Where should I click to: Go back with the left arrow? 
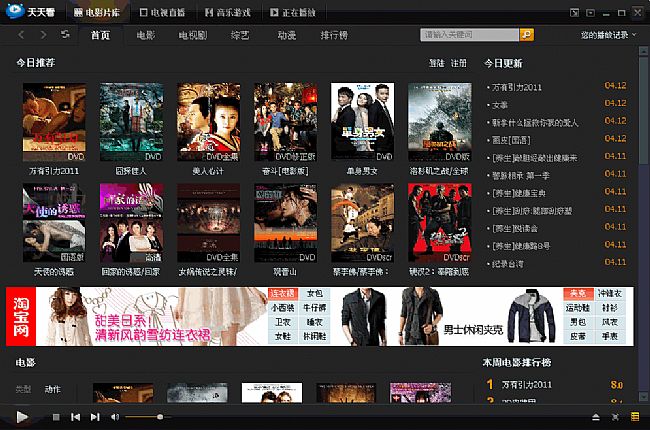21,35
